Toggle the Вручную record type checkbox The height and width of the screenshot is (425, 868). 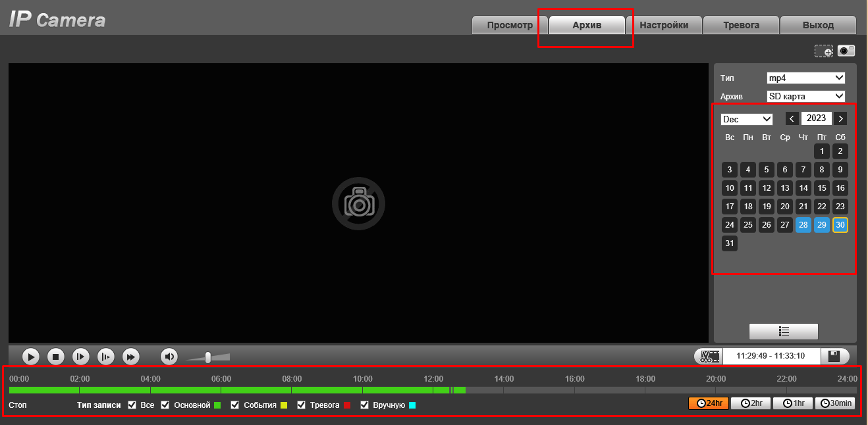click(x=365, y=405)
